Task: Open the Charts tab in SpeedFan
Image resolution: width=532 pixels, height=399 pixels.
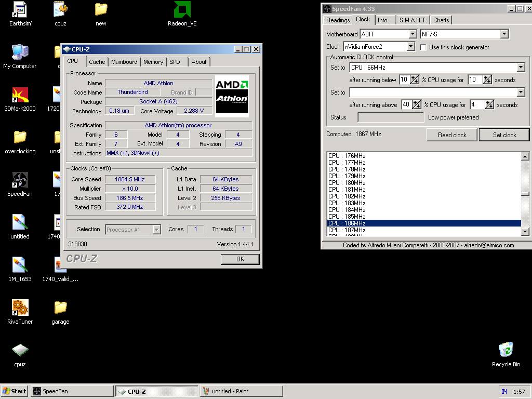Action: click(x=441, y=20)
